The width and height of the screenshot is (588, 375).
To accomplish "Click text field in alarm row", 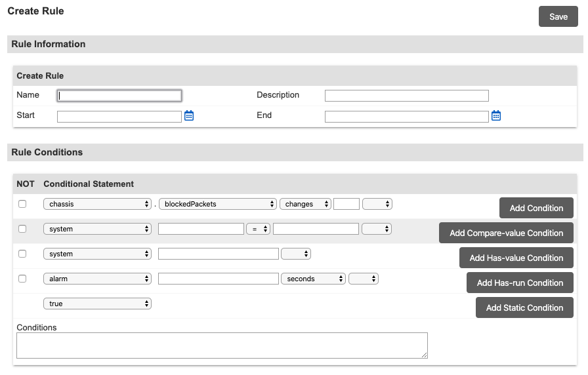I will [219, 279].
